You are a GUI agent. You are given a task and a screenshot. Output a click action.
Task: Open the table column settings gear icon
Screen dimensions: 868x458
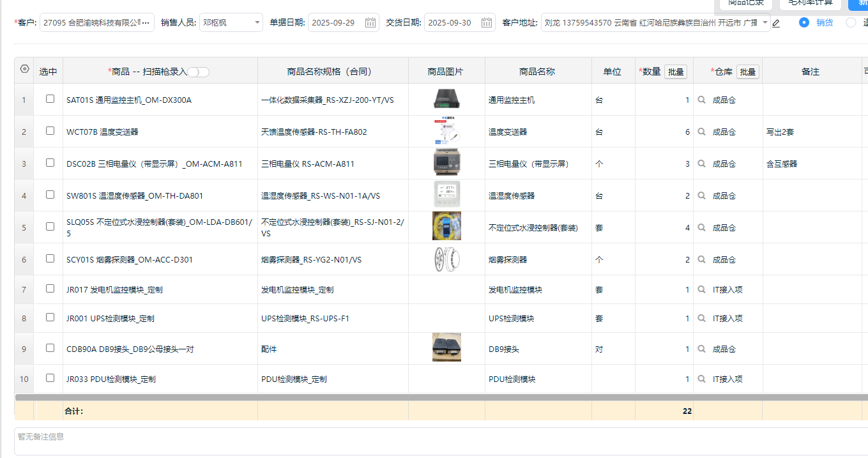25,70
